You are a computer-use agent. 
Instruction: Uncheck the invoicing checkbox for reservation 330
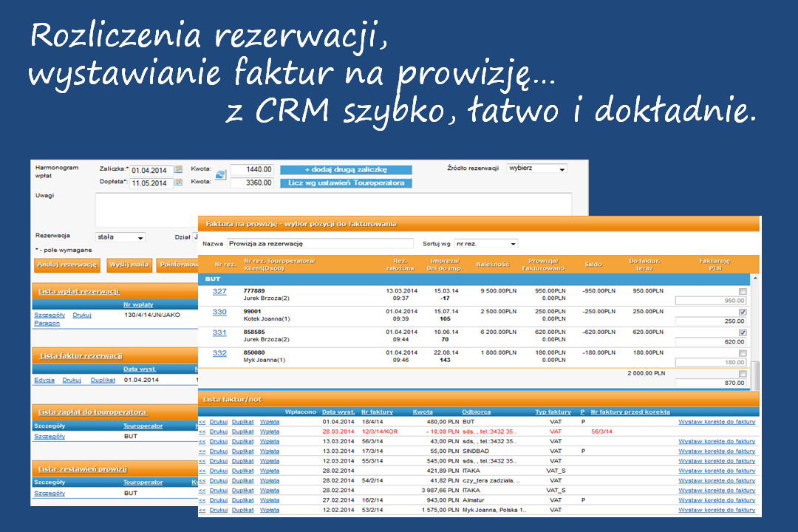click(742, 313)
